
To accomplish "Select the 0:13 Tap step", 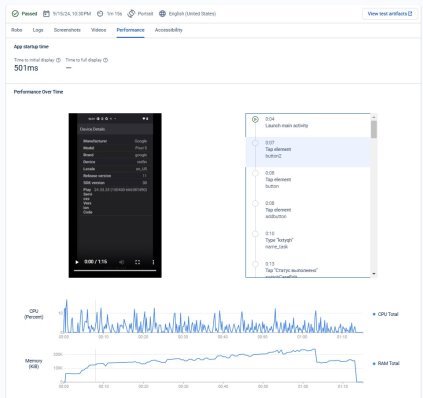I will coord(308,269).
